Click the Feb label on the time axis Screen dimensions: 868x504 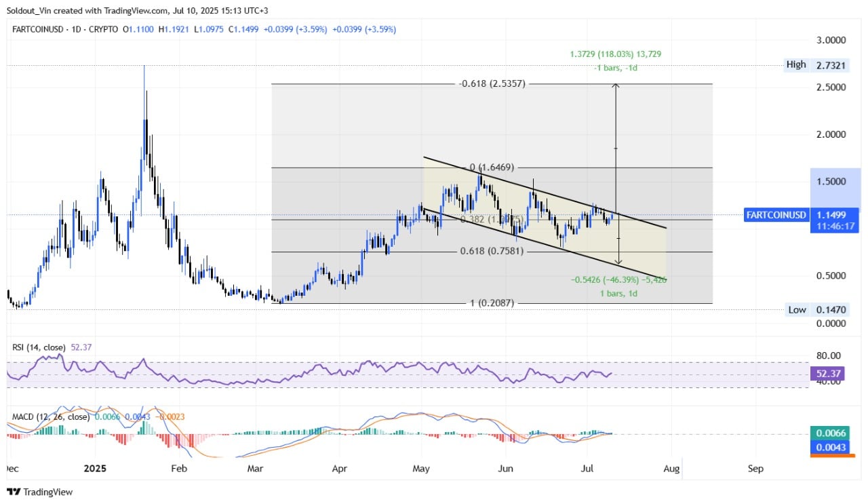point(178,468)
